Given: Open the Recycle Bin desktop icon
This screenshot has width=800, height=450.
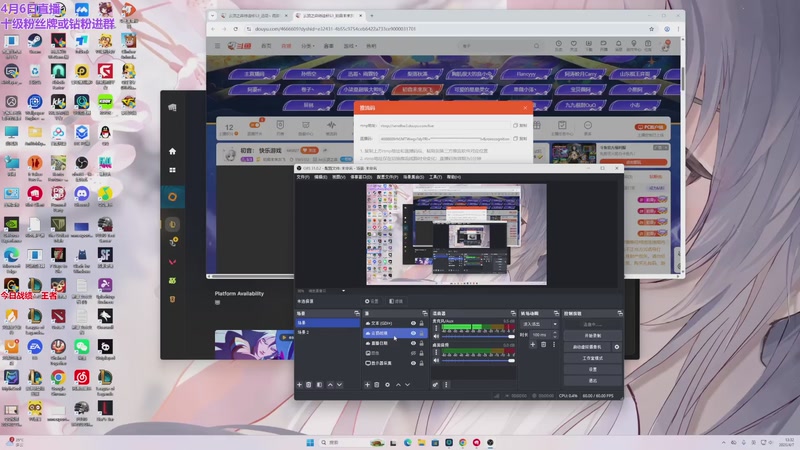Looking at the screenshot, I should coord(35,73).
